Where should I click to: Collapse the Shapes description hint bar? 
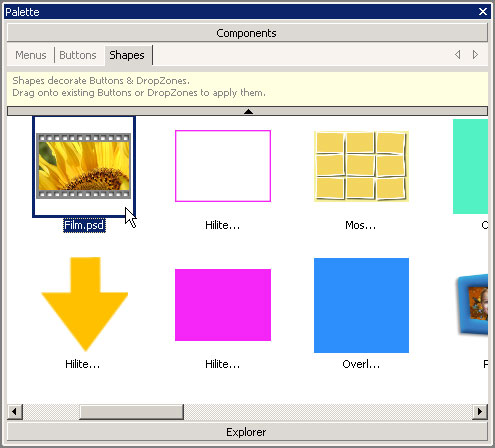pyautogui.click(x=247, y=111)
